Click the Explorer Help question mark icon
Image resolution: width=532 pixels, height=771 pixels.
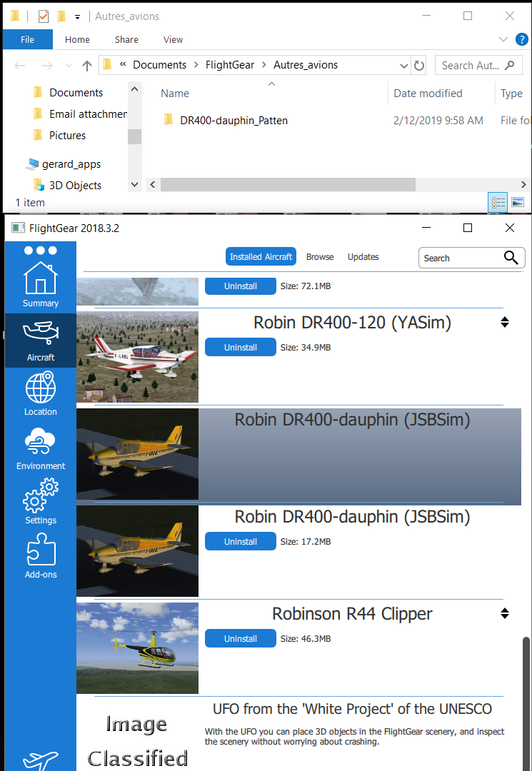pyautogui.click(x=522, y=39)
